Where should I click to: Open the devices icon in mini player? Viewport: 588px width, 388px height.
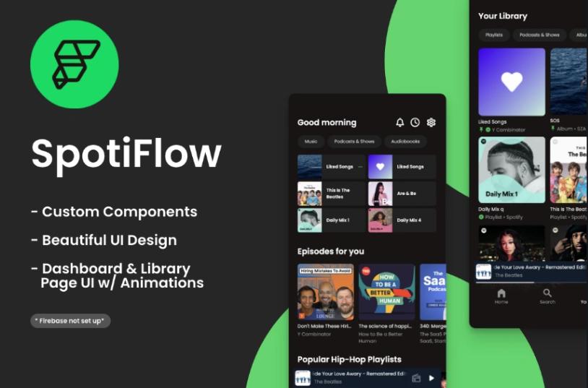coord(416,378)
